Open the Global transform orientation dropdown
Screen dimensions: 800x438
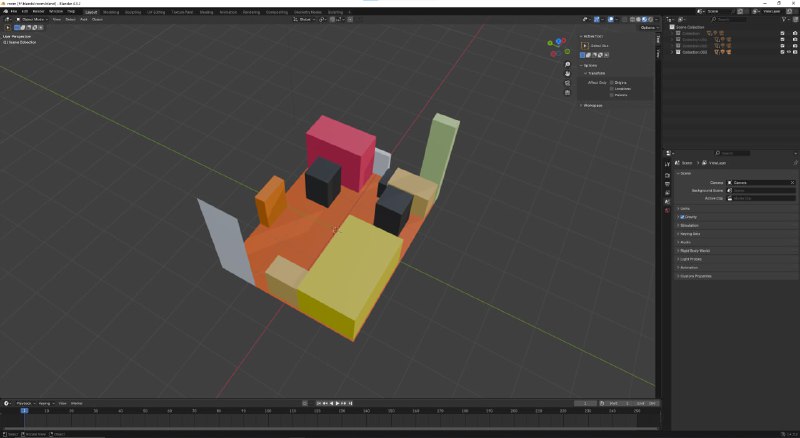tap(305, 19)
